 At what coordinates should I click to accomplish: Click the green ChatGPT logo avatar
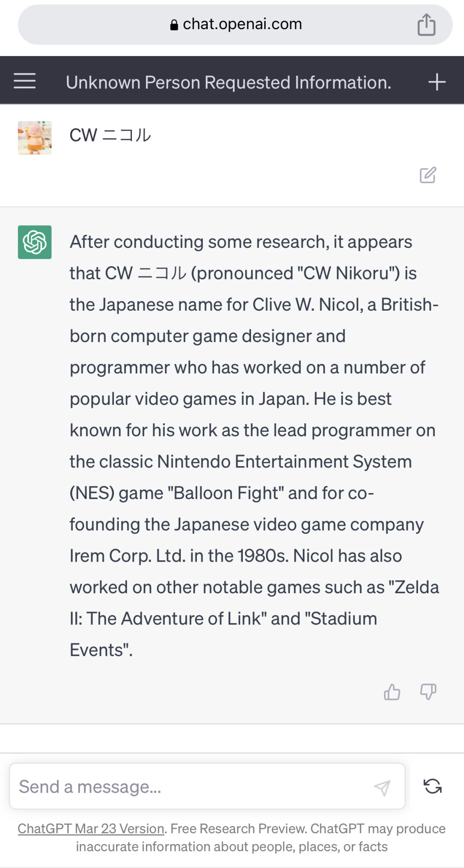[x=35, y=242]
